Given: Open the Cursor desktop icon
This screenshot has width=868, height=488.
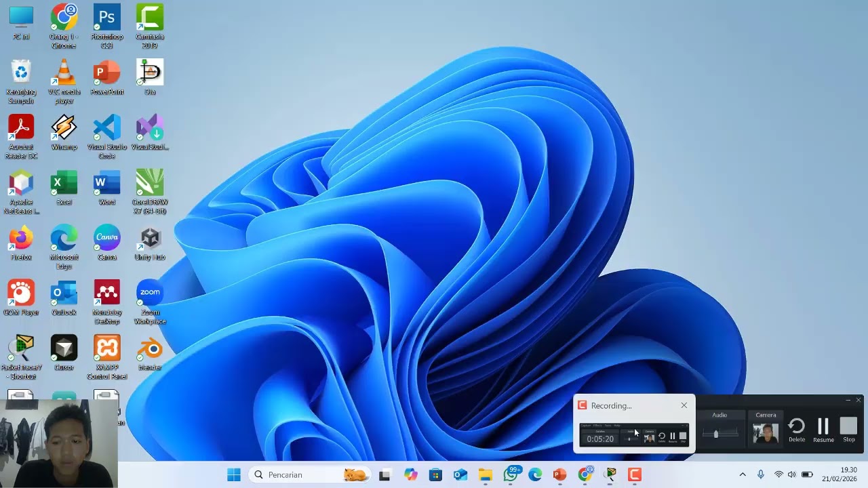Looking at the screenshot, I should point(64,353).
